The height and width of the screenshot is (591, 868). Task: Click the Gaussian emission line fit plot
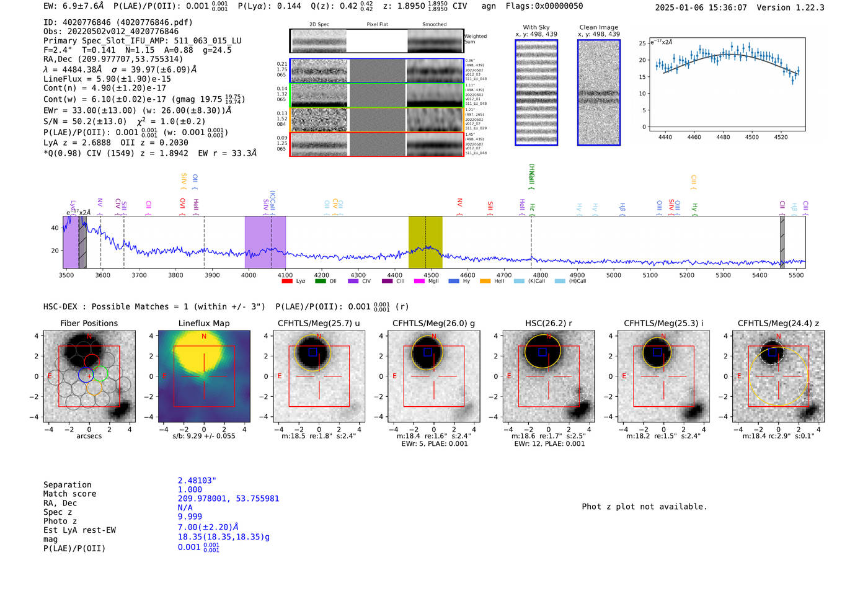tap(727, 84)
